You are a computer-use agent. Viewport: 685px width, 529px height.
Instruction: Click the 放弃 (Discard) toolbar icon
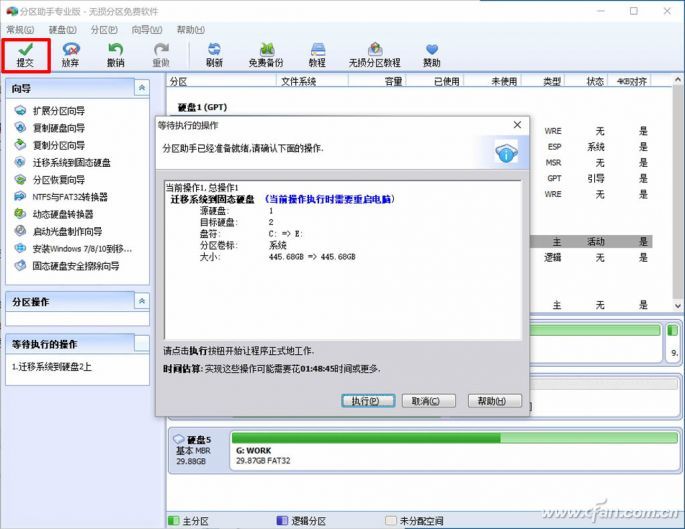click(70, 54)
